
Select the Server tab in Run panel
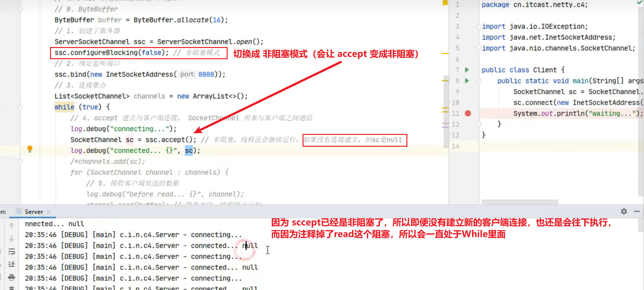(33, 212)
